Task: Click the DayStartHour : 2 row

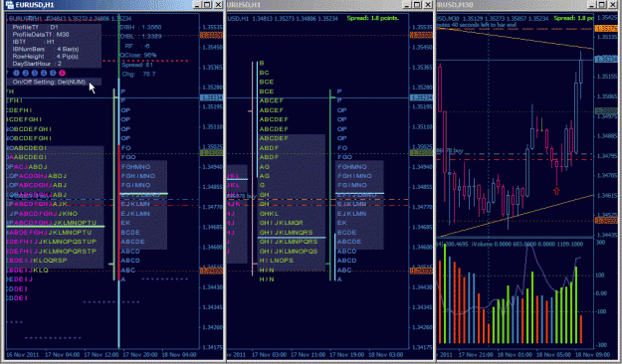Action: tap(37, 64)
